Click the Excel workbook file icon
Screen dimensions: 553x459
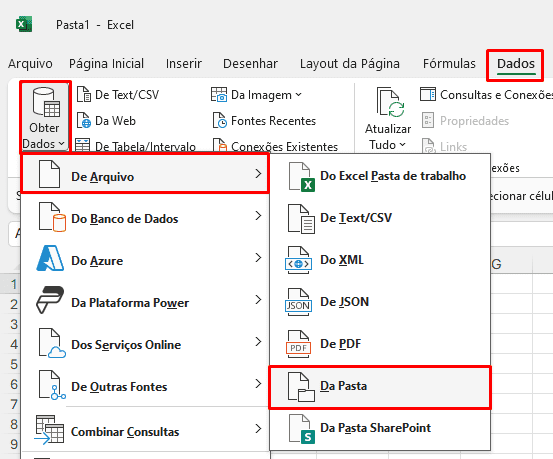302,177
